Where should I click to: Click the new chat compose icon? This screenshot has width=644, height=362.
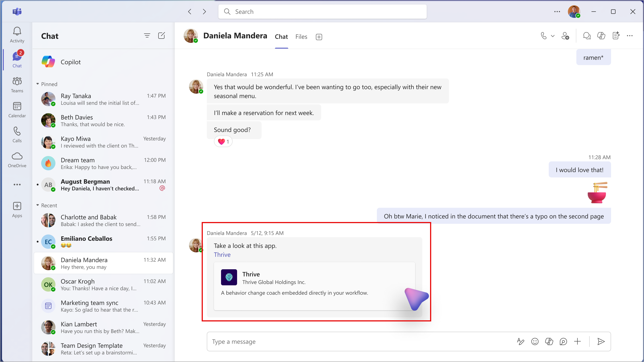pos(161,35)
